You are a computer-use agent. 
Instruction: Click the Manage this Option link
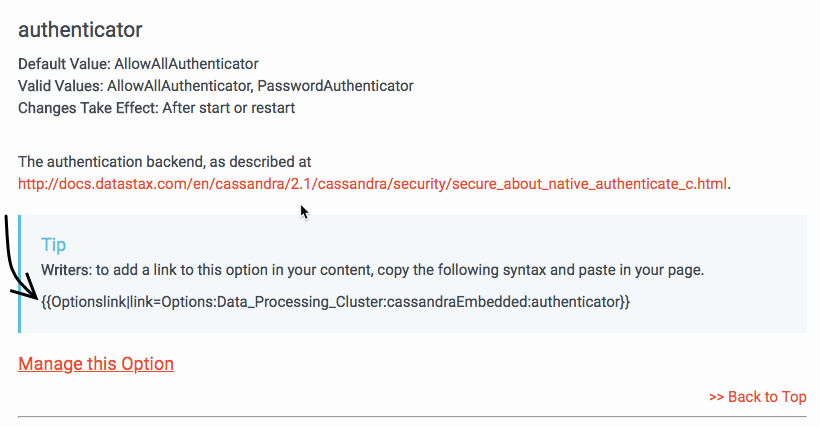coord(96,364)
